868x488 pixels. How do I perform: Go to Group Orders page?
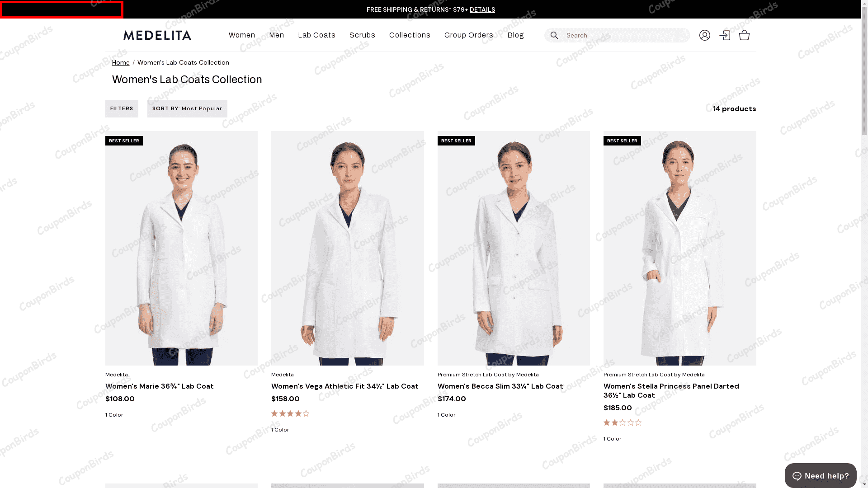pyautogui.click(x=469, y=35)
